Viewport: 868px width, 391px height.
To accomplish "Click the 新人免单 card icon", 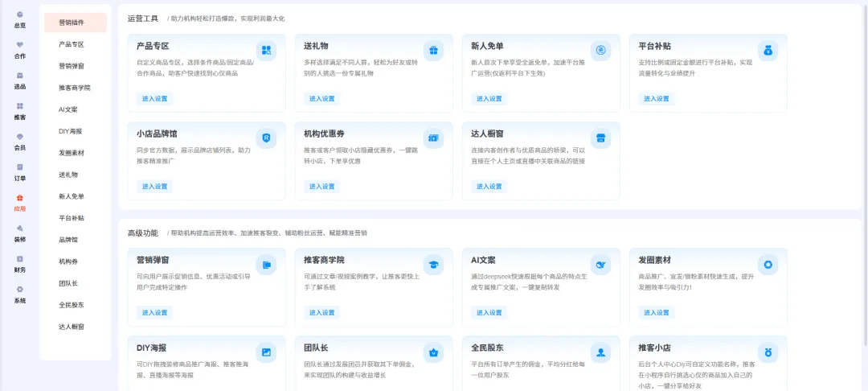I will coord(600,51).
